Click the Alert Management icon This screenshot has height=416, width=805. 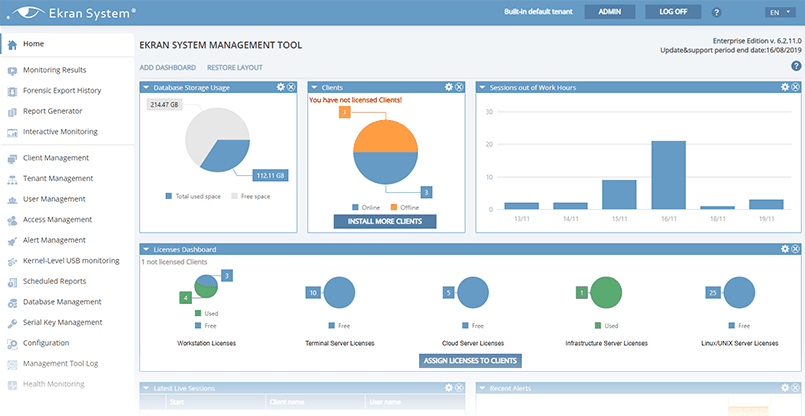(13, 241)
